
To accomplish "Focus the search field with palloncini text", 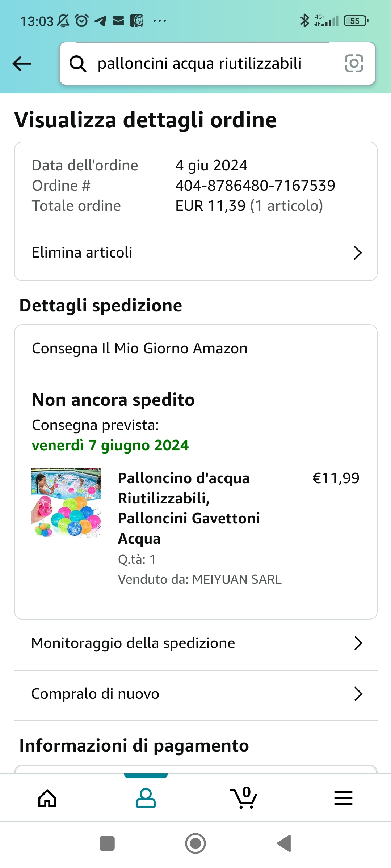I will click(x=200, y=64).
